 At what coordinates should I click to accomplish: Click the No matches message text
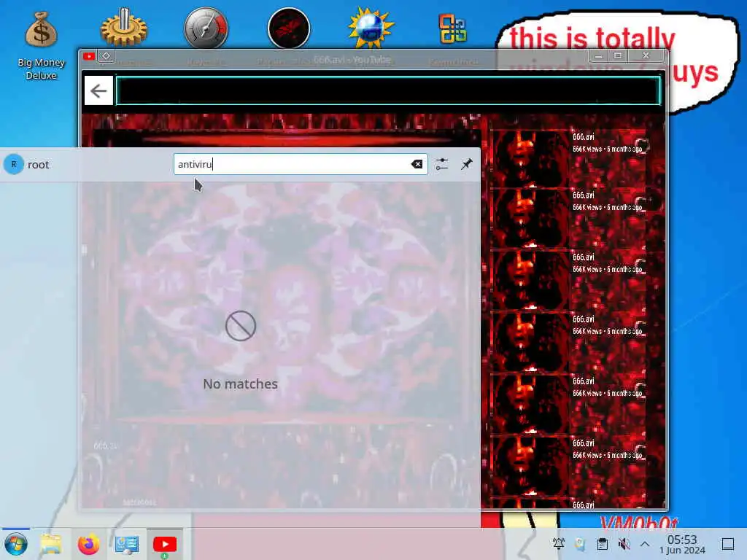click(240, 384)
